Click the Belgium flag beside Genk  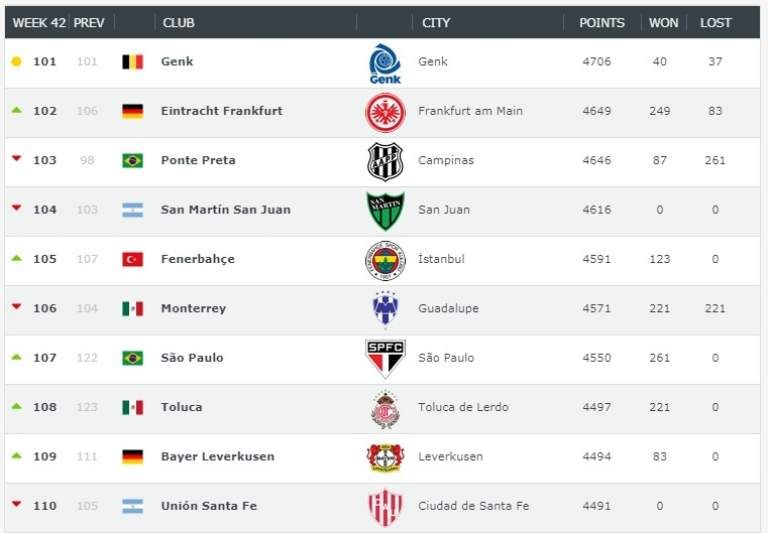(x=132, y=62)
